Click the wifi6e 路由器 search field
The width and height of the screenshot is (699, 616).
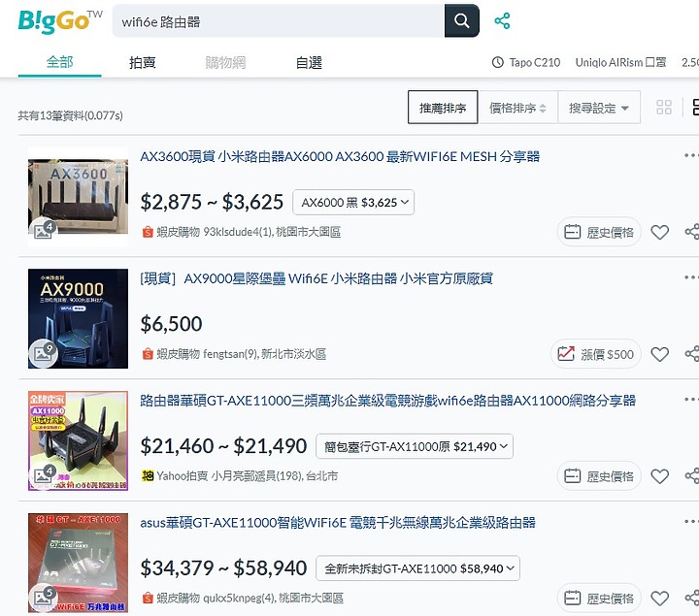[x=279, y=21]
